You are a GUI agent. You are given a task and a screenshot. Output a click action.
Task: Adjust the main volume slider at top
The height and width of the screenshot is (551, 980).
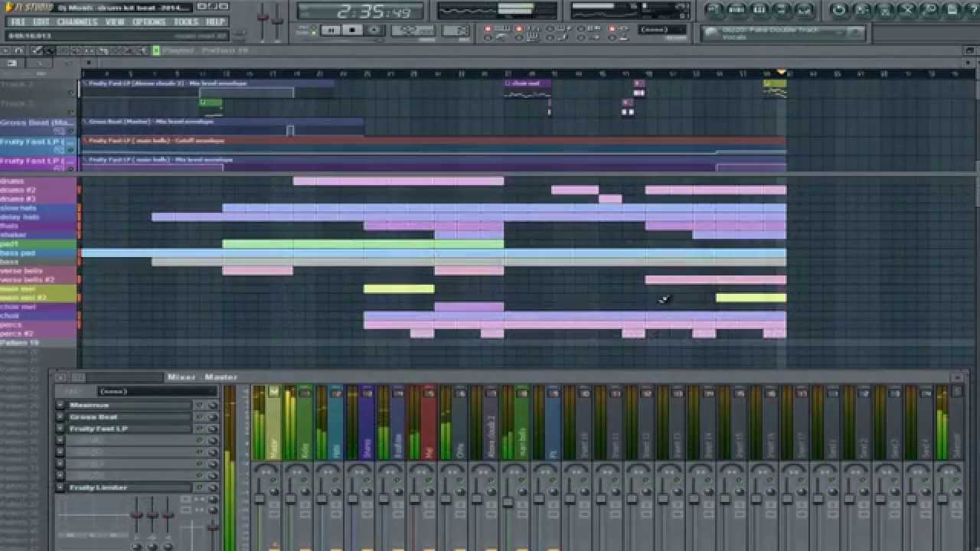click(263, 17)
